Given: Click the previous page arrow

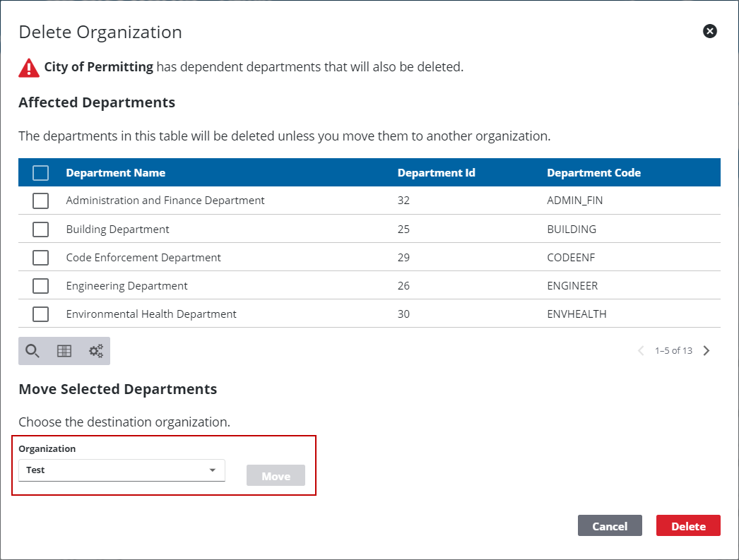Looking at the screenshot, I should (641, 350).
